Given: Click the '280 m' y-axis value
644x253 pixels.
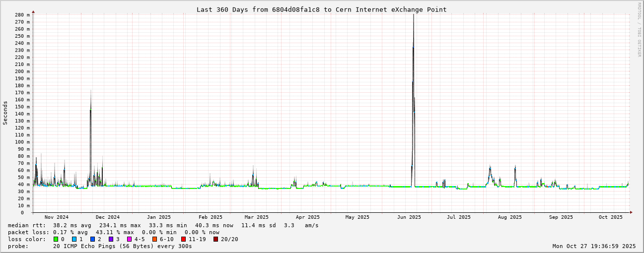Looking at the screenshot, I should [x=22, y=15].
